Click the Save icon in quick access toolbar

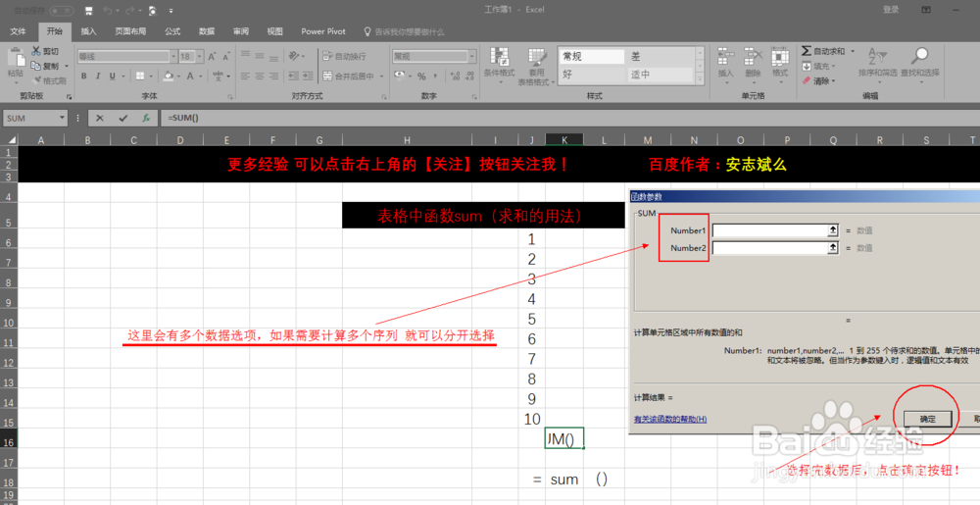88,10
